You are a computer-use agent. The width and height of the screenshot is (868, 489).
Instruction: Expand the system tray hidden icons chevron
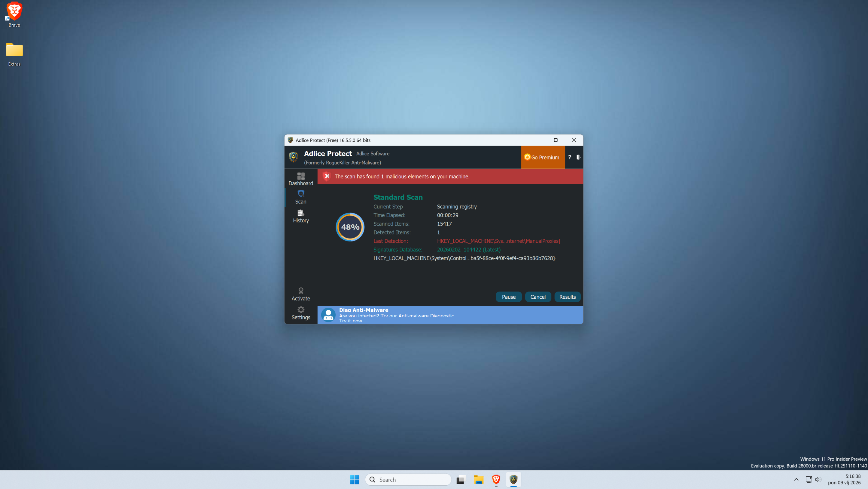(796, 479)
